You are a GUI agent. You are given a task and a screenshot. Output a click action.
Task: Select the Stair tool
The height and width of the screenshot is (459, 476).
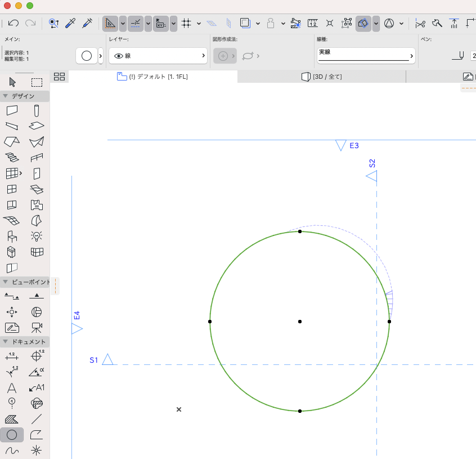(x=12, y=157)
